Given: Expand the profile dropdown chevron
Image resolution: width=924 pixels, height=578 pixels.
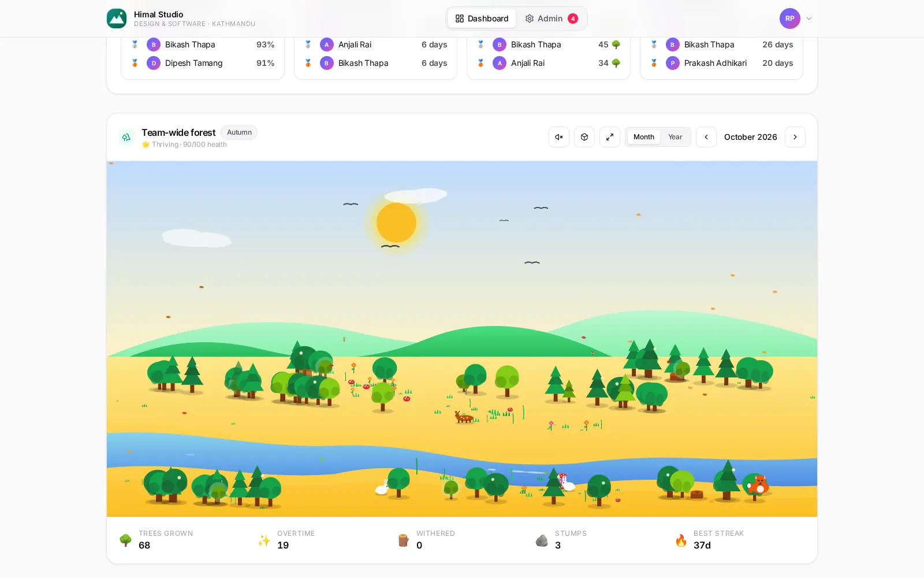Looking at the screenshot, I should (809, 18).
